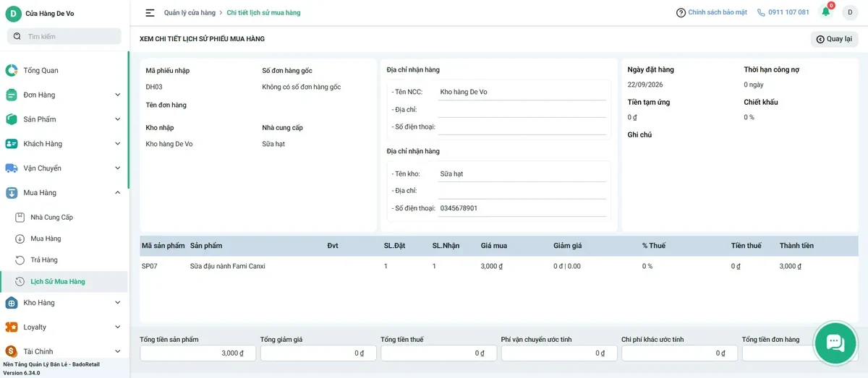Expand the Tài Chính menu chevron

pyautogui.click(x=118, y=351)
